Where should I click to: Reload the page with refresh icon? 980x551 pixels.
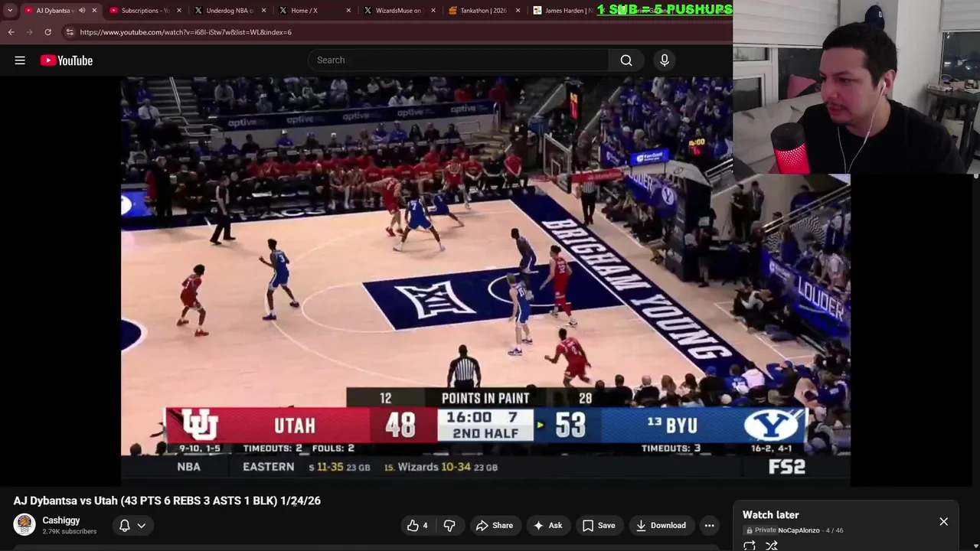point(47,32)
